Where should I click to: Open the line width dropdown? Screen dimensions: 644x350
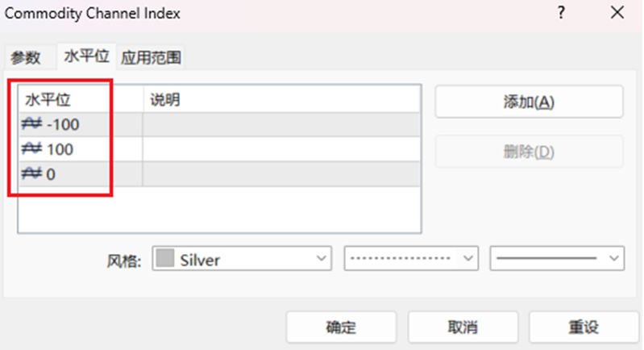(x=615, y=259)
